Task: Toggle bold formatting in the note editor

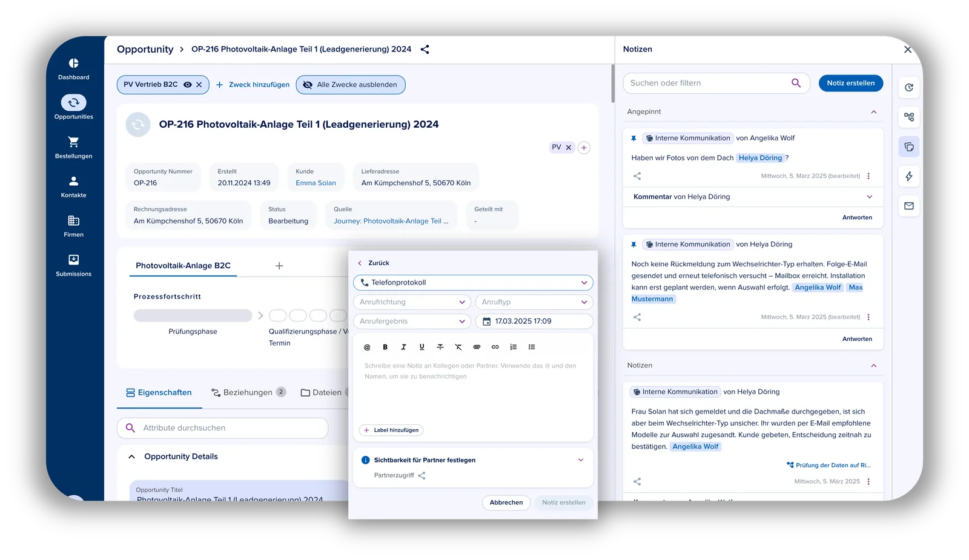Action: pos(385,348)
